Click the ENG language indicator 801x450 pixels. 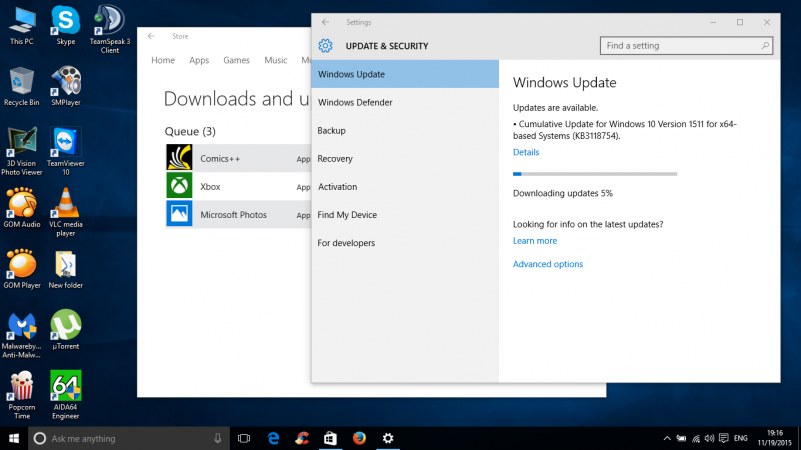click(x=740, y=438)
